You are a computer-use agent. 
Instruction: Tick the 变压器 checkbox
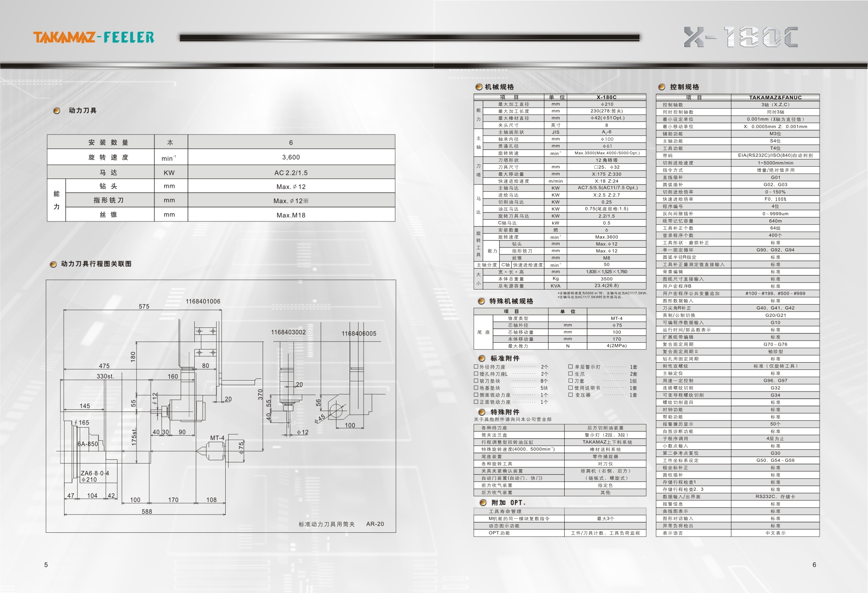coord(571,395)
